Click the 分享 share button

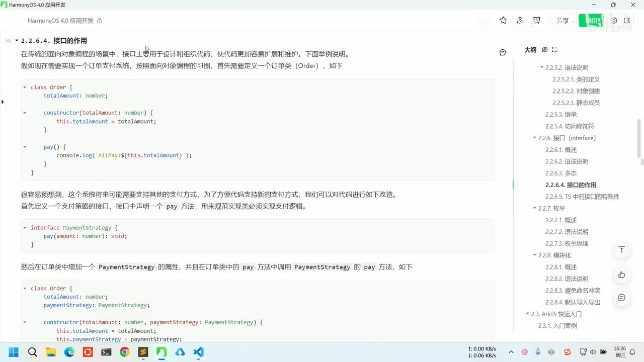point(562,21)
